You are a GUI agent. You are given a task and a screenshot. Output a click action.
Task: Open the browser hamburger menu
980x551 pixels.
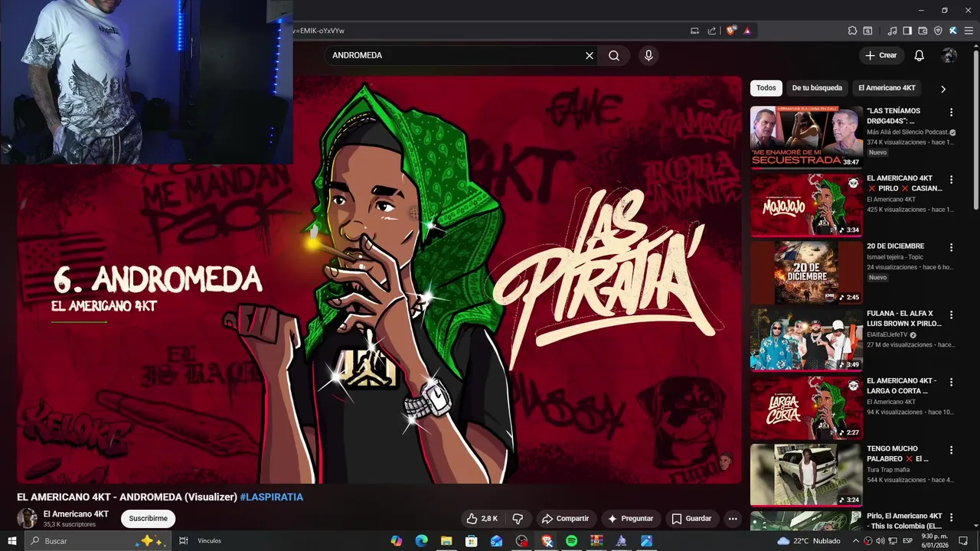(x=969, y=31)
